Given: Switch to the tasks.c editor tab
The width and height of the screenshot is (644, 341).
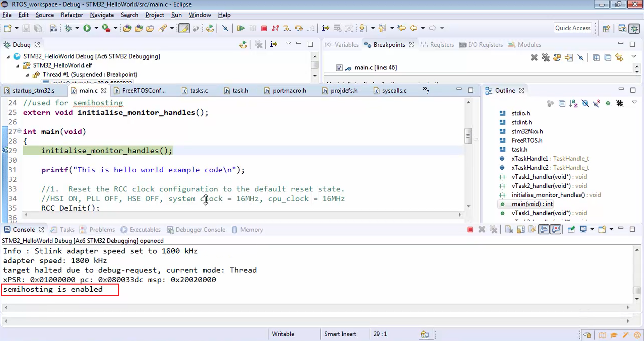Looking at the screenshot, I should point(195,91).
